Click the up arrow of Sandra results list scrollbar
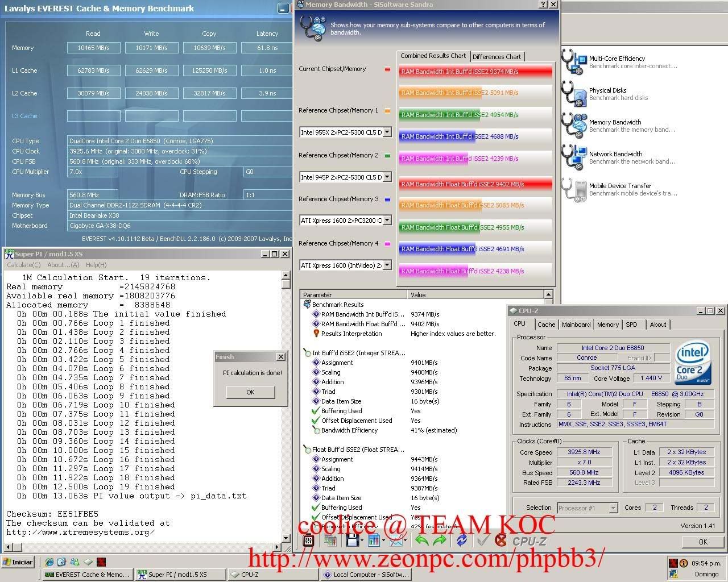 [x=548, y=294]
